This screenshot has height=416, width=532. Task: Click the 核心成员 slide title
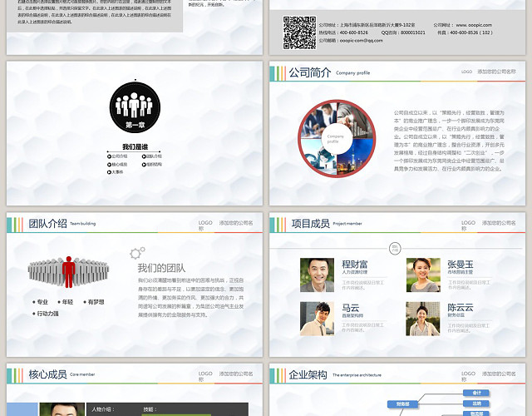[48, 374]
